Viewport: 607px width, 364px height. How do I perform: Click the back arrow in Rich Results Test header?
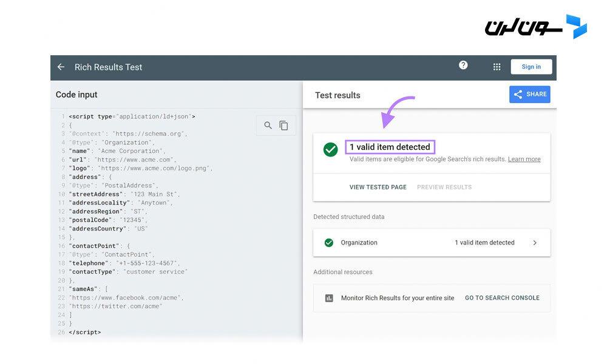coord(61,67)
